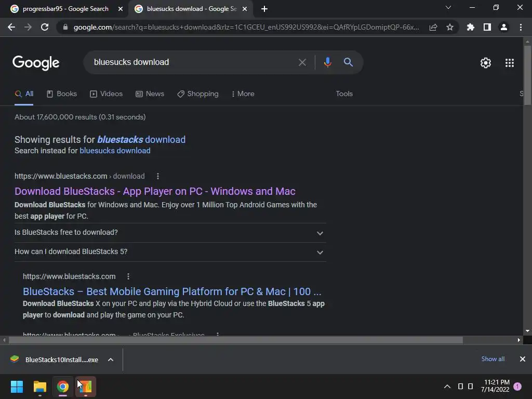Open a new browser tab

click(264, 9)
